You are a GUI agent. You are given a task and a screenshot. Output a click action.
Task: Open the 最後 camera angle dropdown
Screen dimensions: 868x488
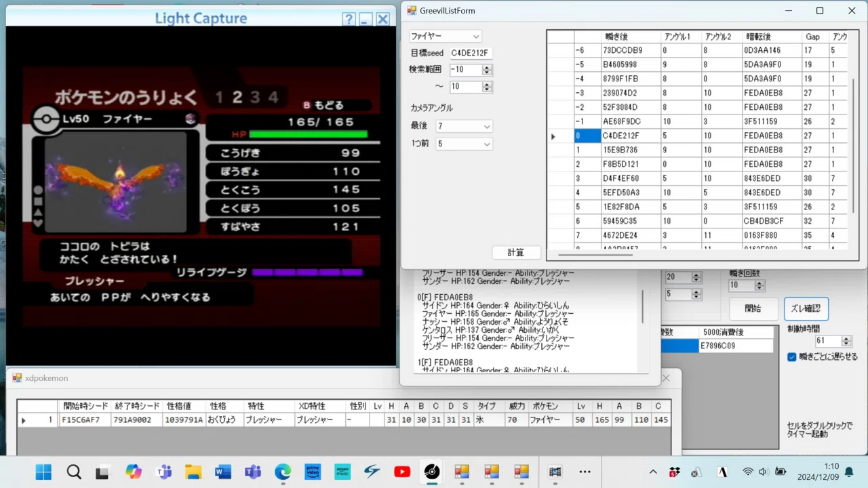click(465, 126)
